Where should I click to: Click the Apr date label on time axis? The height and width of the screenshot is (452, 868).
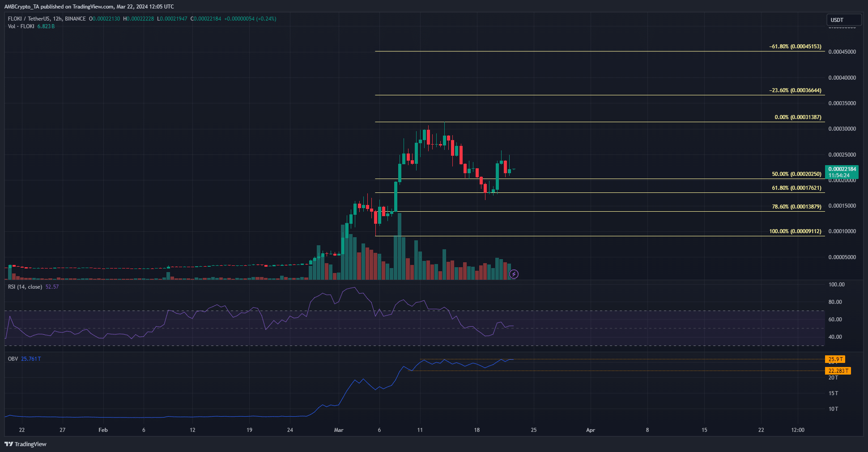[591, 430]
